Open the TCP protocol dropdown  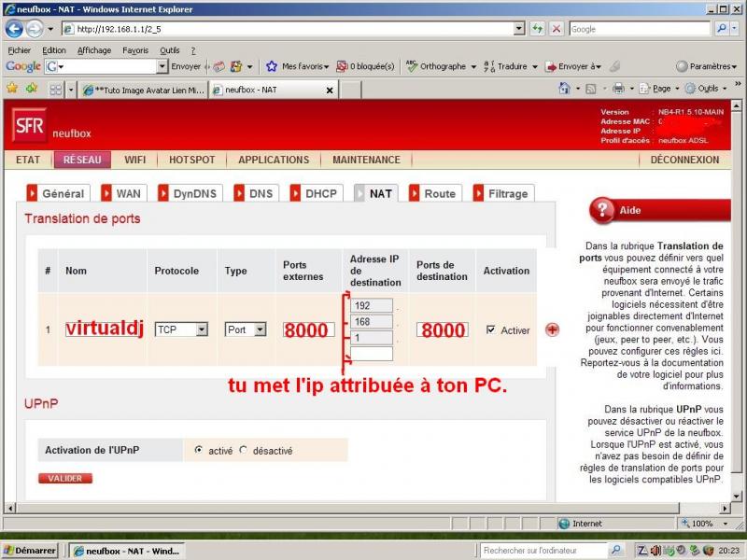(201, 329)
